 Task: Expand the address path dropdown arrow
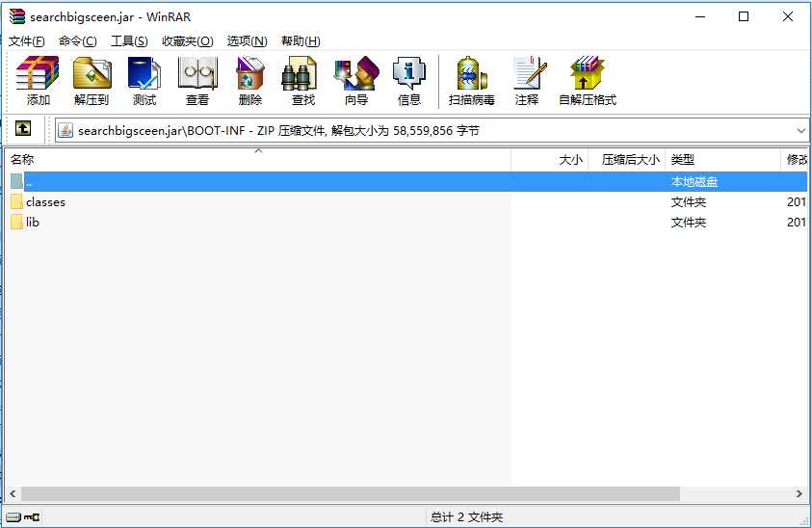pos(801,131)
